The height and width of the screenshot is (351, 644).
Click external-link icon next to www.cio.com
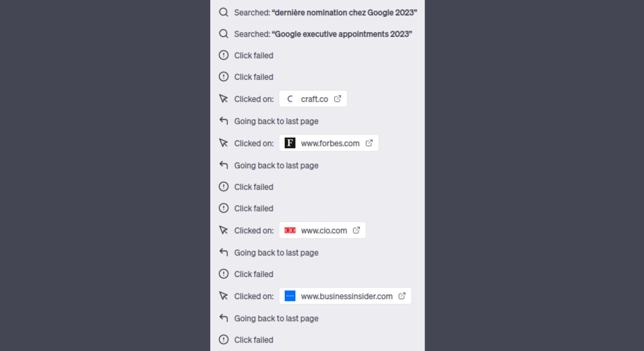[356, 230]
